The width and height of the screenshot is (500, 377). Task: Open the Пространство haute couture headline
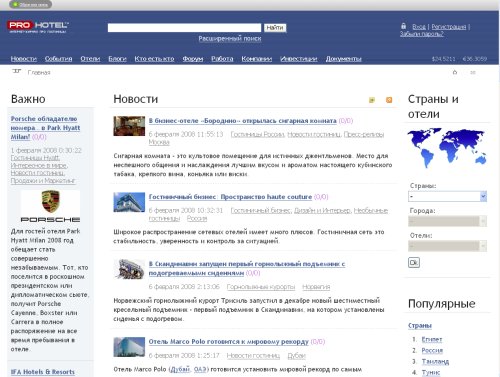click(230, 197)
